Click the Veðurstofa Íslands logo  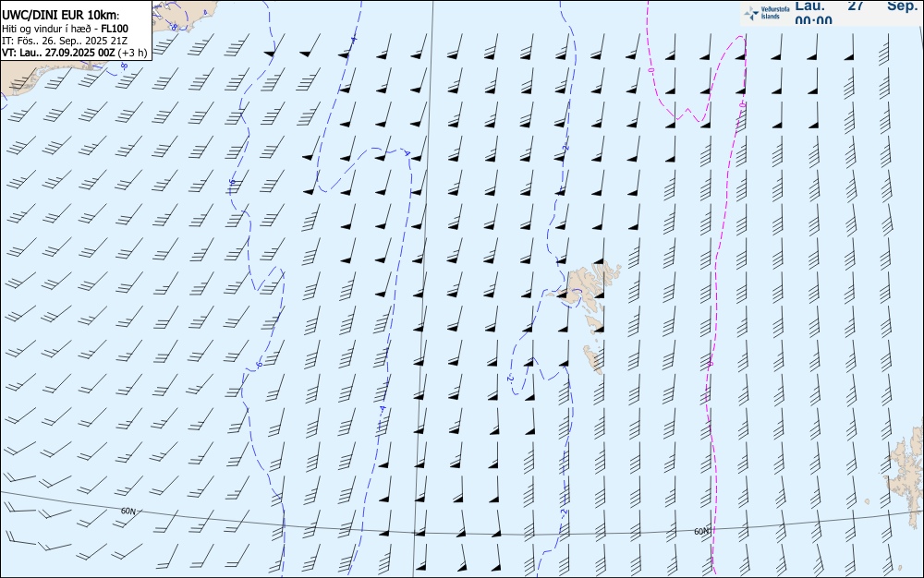[767, 13]
